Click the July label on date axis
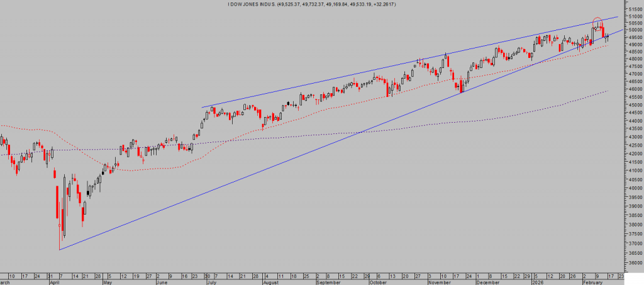This screenshot has width=644, height=285. coord(210,282)
